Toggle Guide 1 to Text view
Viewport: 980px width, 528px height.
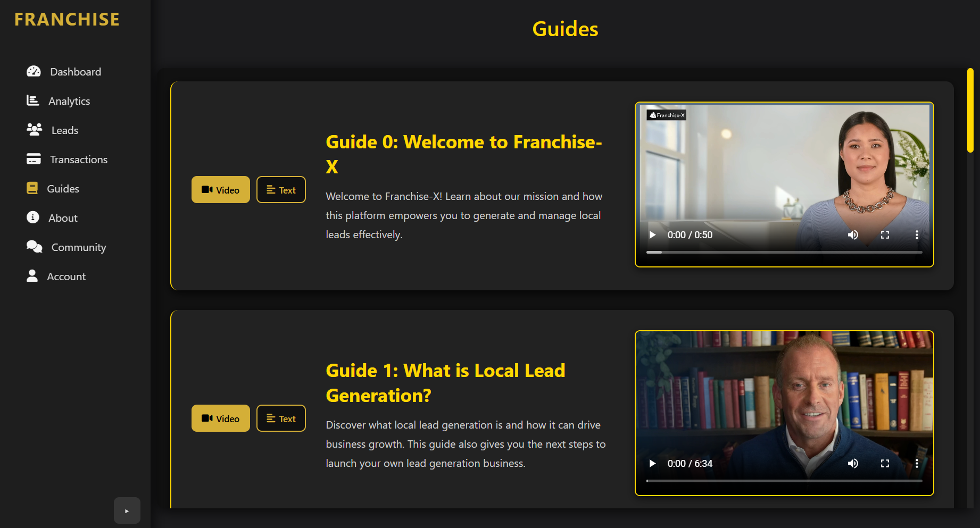tap(281, 418)
